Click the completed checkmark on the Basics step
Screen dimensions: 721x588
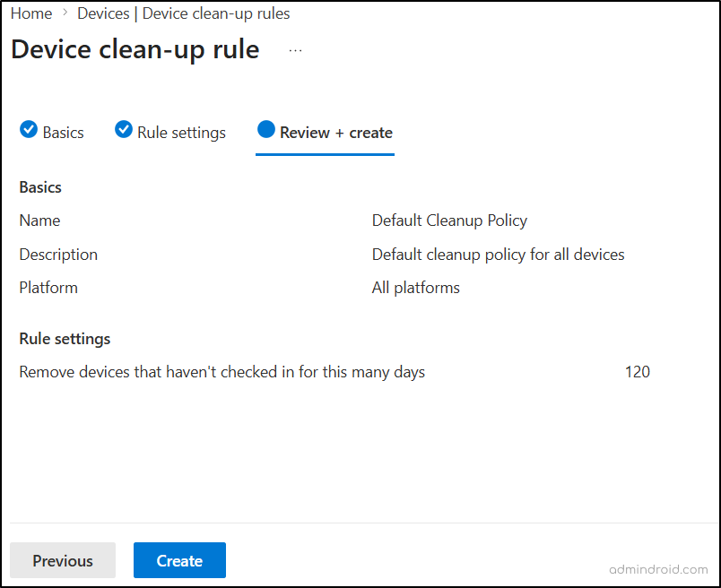point(28,129)
